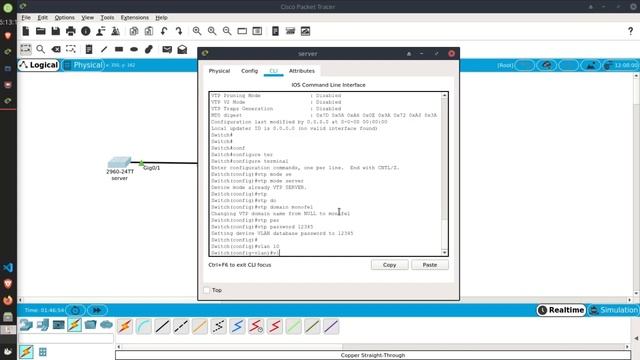
Task: Open the Options menu
Action: pyautogui.click(x=64, y=18)
